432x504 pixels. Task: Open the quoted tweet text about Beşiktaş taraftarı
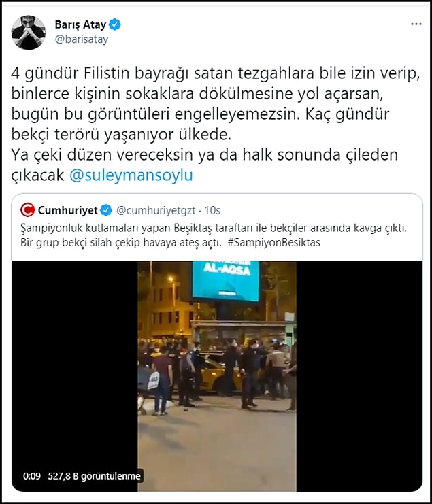(214, 235)
